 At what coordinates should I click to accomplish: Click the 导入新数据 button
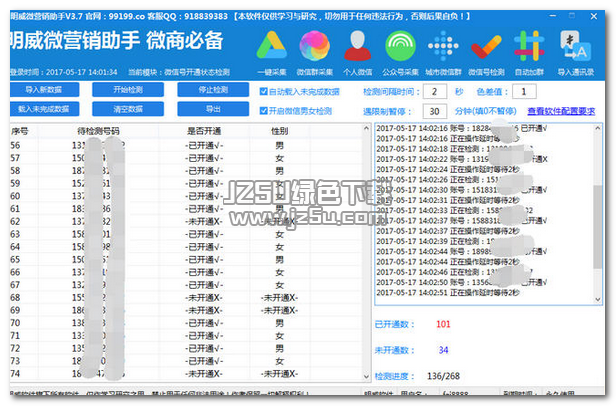click(44, 90)
